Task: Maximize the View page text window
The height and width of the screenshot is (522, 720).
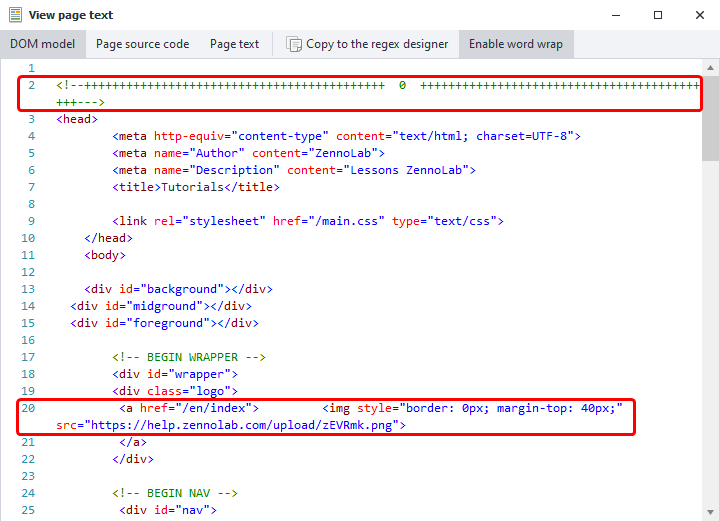Action: 657,15
